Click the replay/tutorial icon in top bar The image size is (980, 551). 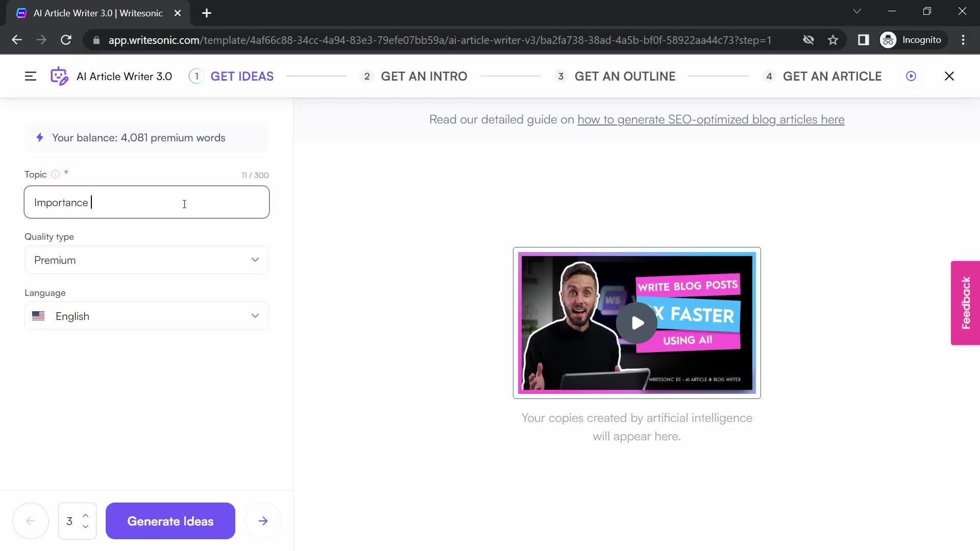point(912,76)
